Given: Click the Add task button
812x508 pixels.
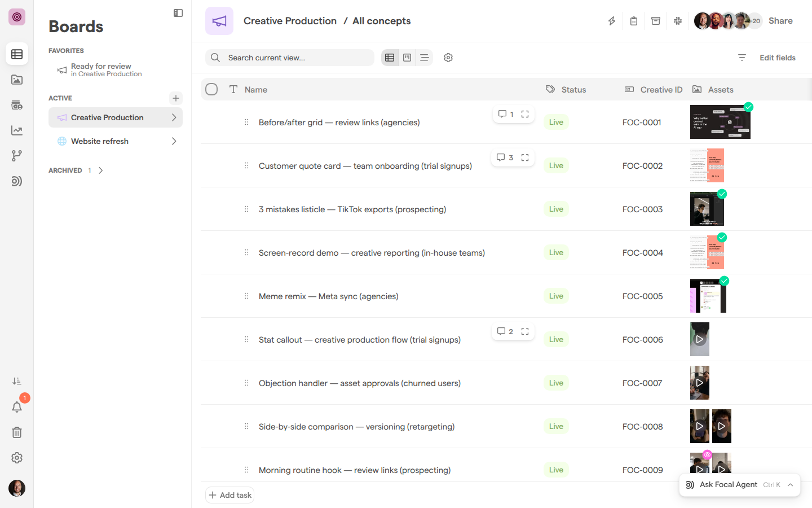Looking at the screenshot, I should pyautogui.click(x=230, y=495).
